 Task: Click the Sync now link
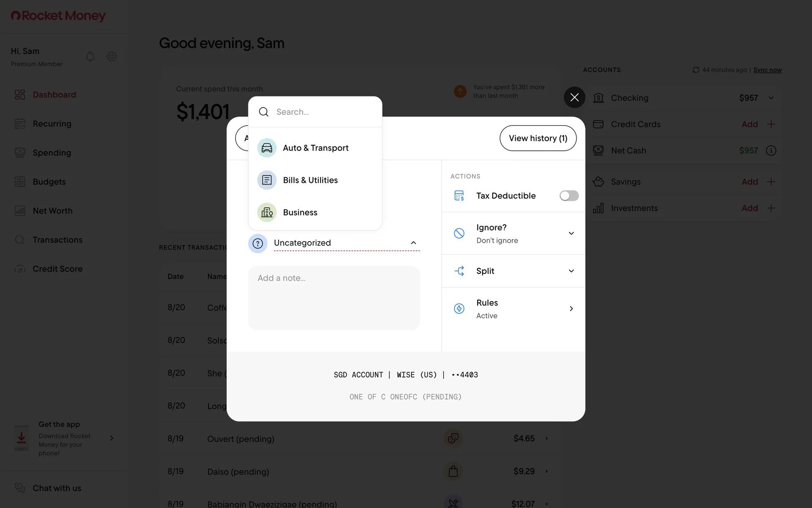[767, 70]
